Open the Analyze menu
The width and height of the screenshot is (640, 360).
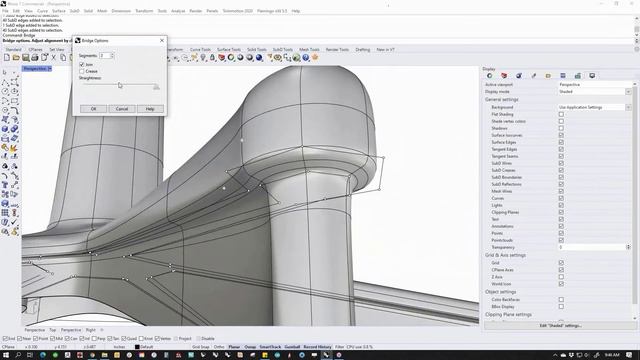(178, 11)
